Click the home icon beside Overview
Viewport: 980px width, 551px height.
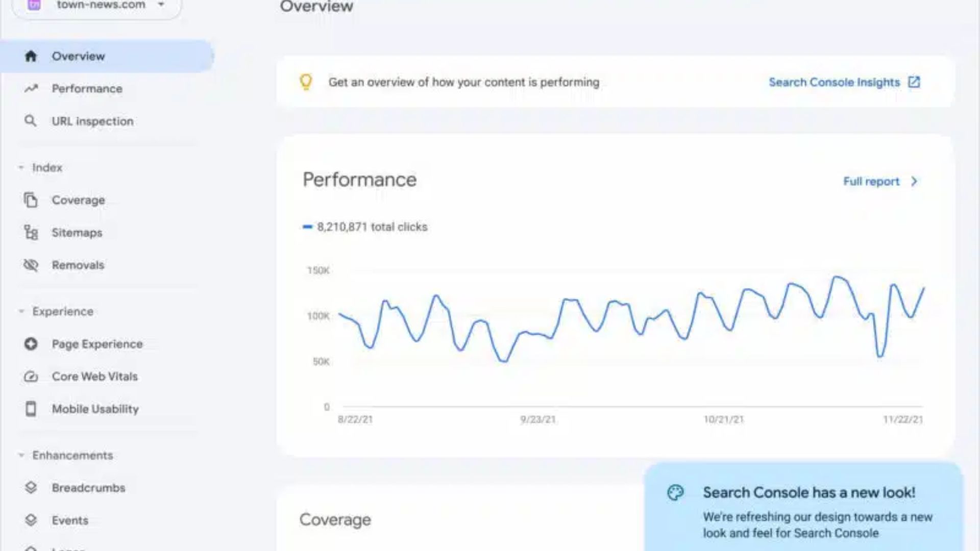click(31, 56)
